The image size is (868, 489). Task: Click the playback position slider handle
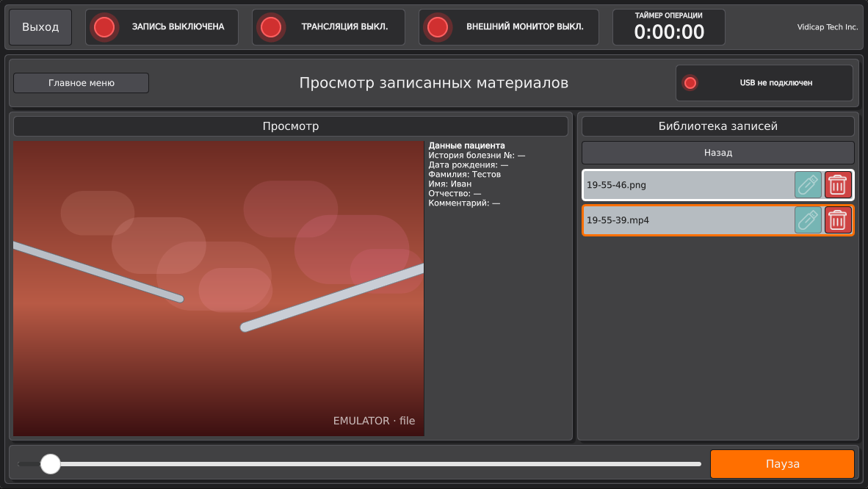(51, 463)
